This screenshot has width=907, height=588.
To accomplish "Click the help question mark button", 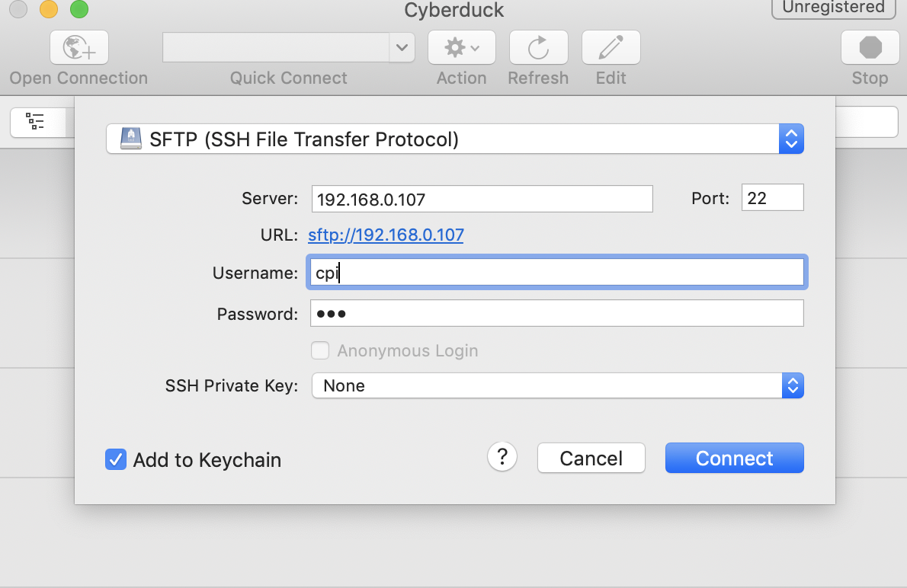I will click(502, 457).
